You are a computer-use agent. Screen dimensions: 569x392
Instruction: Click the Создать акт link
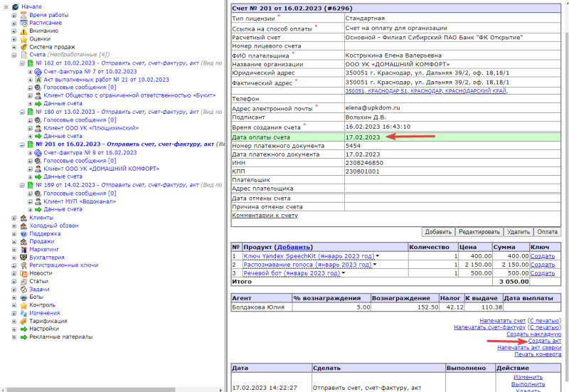pos(545,341)
